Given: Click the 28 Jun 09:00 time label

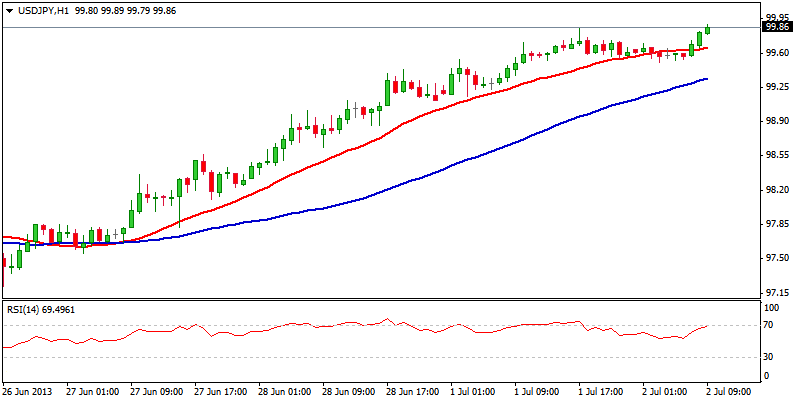Looking at the screenshot, I should 349,392.
